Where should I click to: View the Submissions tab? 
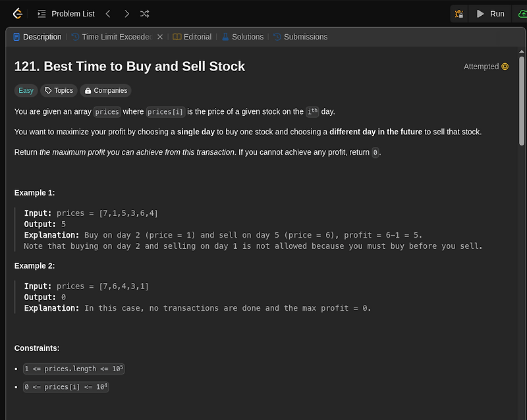[x=300, y=37]
